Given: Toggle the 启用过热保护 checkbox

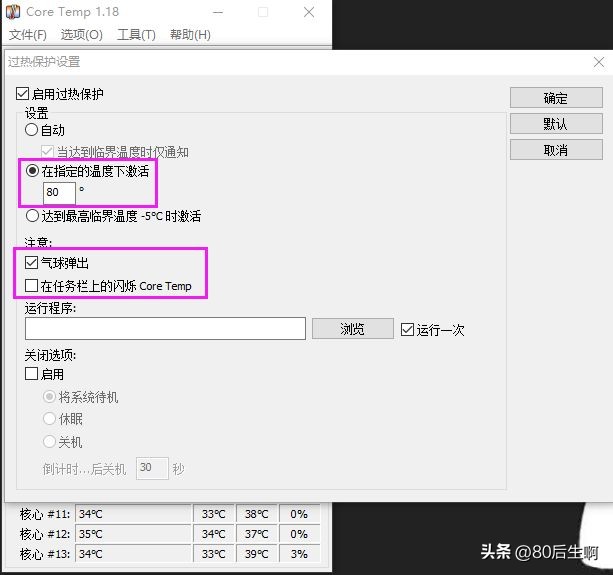Looking at the screenshot, I should point(22,94).
